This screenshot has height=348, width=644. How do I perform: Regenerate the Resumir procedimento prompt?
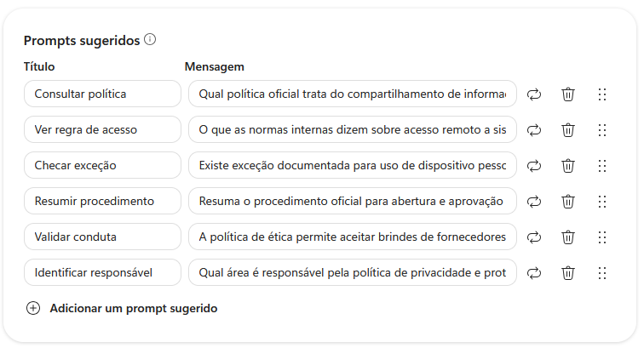coord(534,202)
